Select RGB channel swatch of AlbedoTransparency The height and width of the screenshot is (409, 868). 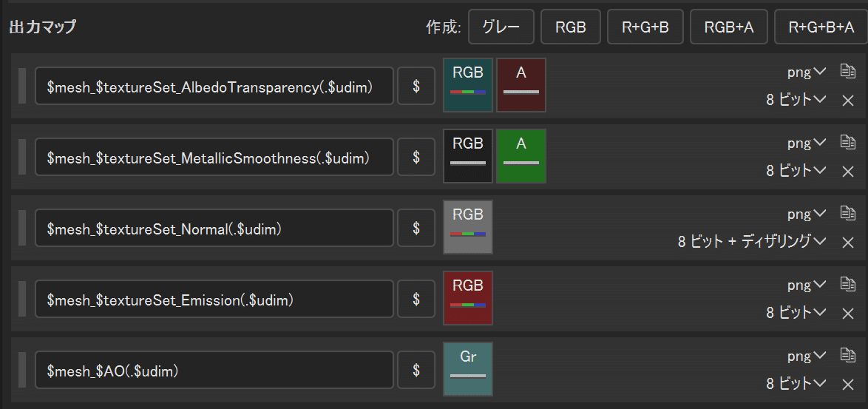(x=468, y=84)
